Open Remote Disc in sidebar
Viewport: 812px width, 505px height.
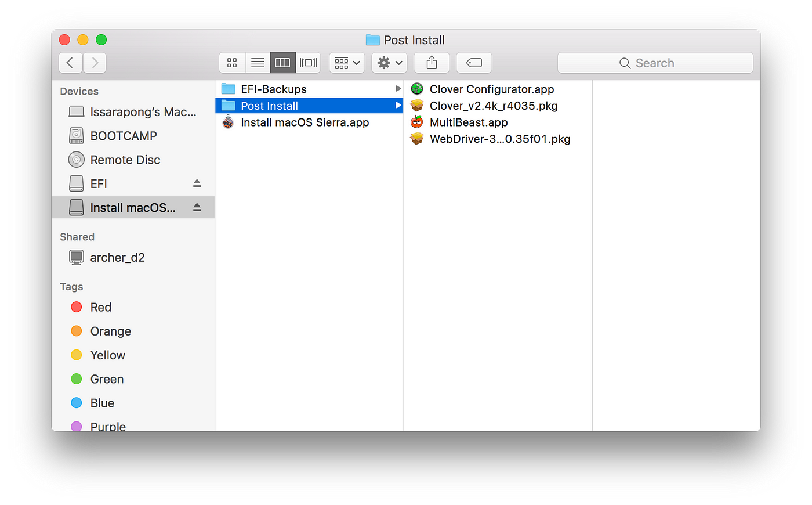[x=133, y=160]
